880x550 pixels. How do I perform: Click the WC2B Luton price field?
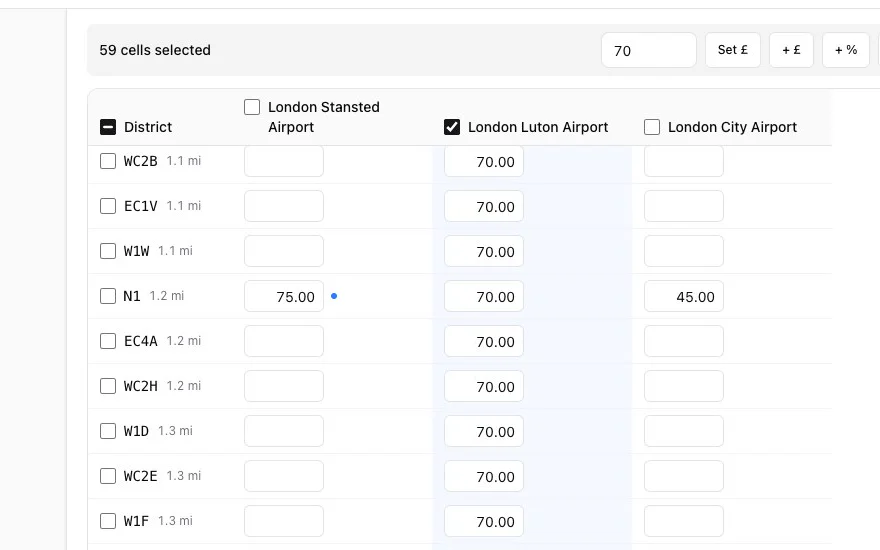pos(484,161)
